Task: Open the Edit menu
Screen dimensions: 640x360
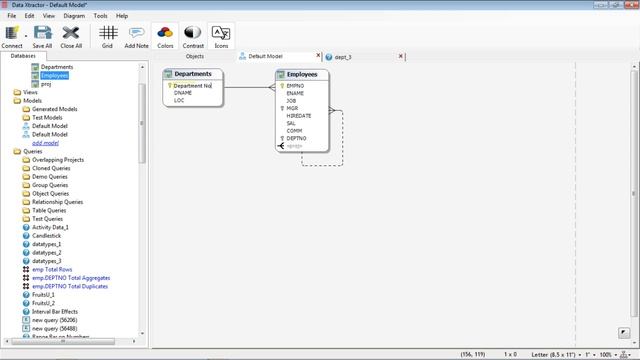Action: 29,16
